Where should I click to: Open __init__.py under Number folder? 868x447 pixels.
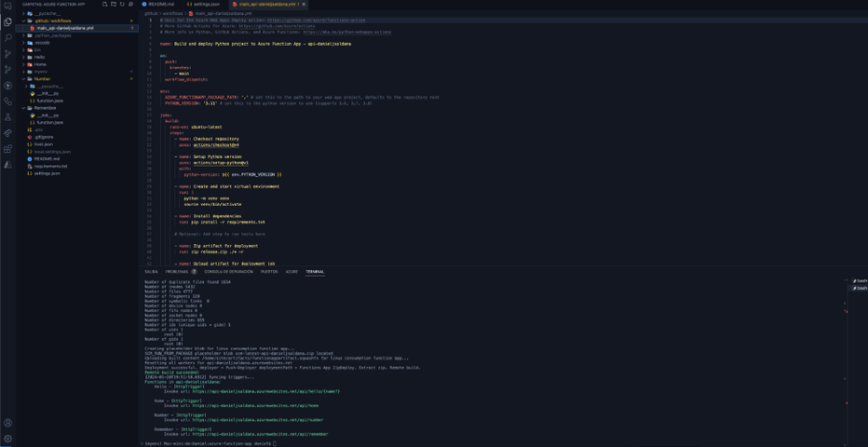(x=77, y=93)
